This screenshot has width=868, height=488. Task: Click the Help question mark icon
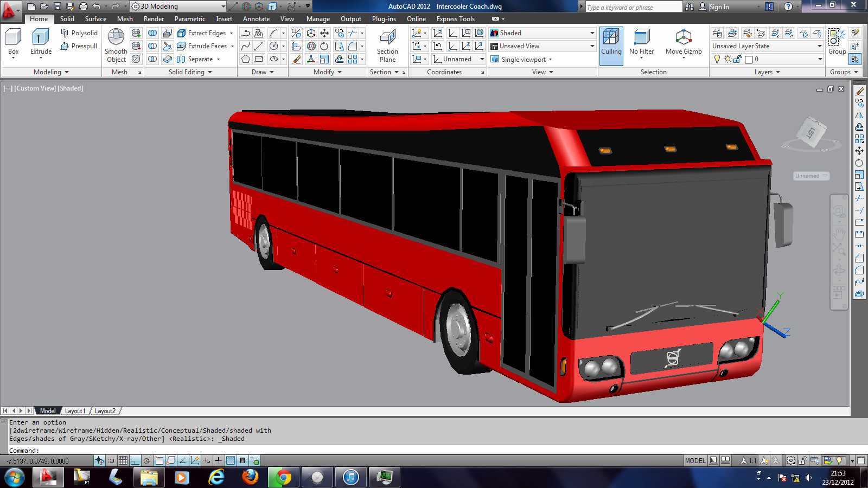tap(788, 7)
